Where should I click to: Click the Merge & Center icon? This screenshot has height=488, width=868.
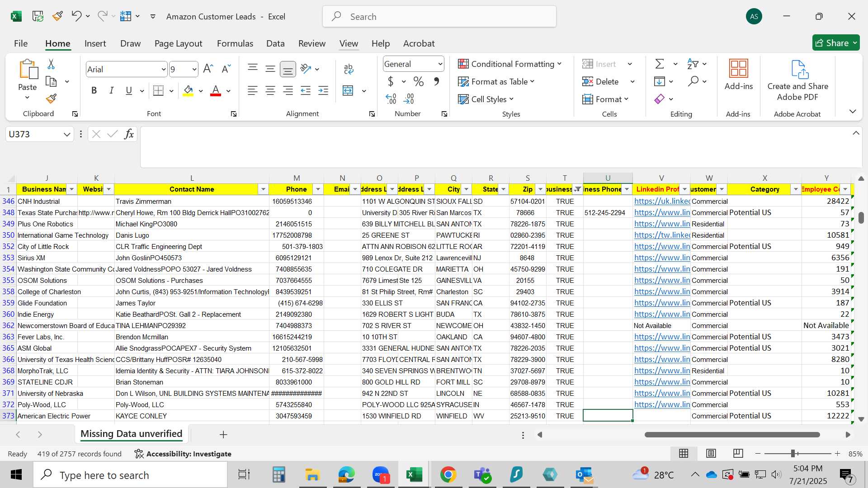[x=348, y=90]
